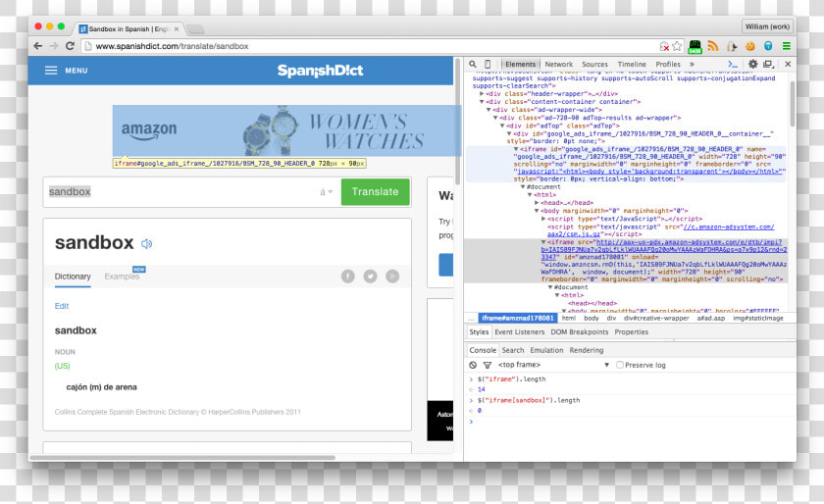
Task: Switch drawer to the Rendering tab
Action: pos(586,350)
